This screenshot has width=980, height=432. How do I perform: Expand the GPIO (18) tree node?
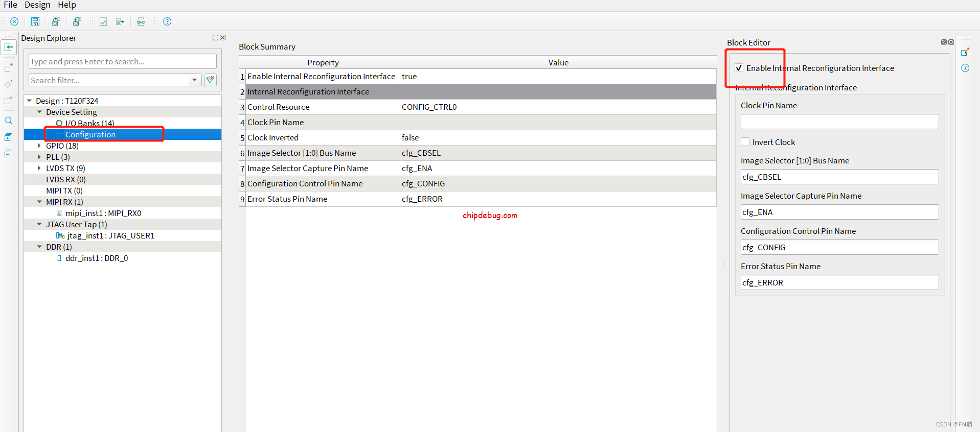[39, 146]
